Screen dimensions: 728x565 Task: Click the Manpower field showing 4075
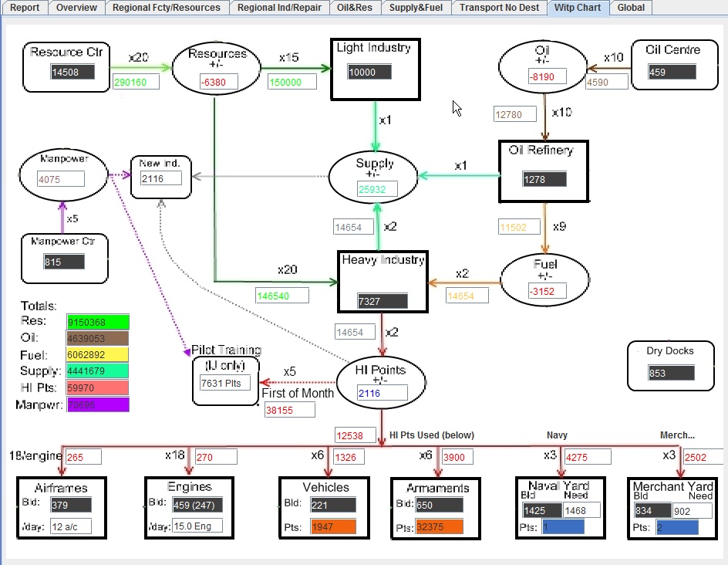[x=61, y=179]
